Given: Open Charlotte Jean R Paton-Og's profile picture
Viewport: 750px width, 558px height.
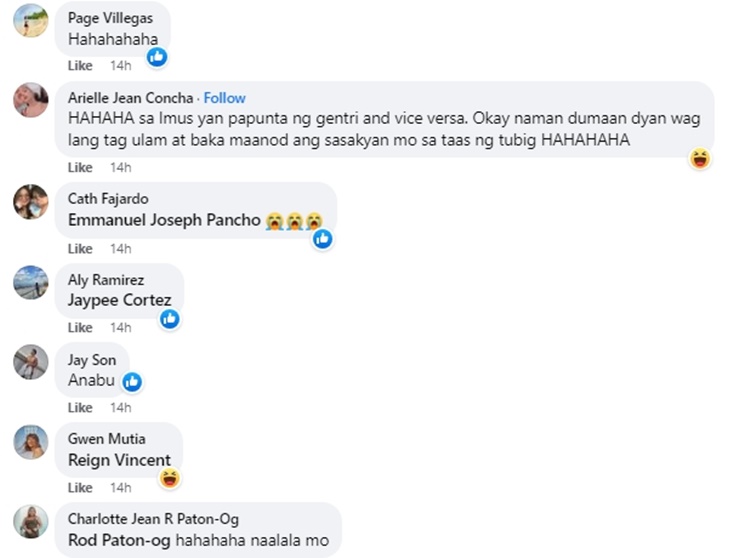Looking at the screenshot, I should 31,522.
